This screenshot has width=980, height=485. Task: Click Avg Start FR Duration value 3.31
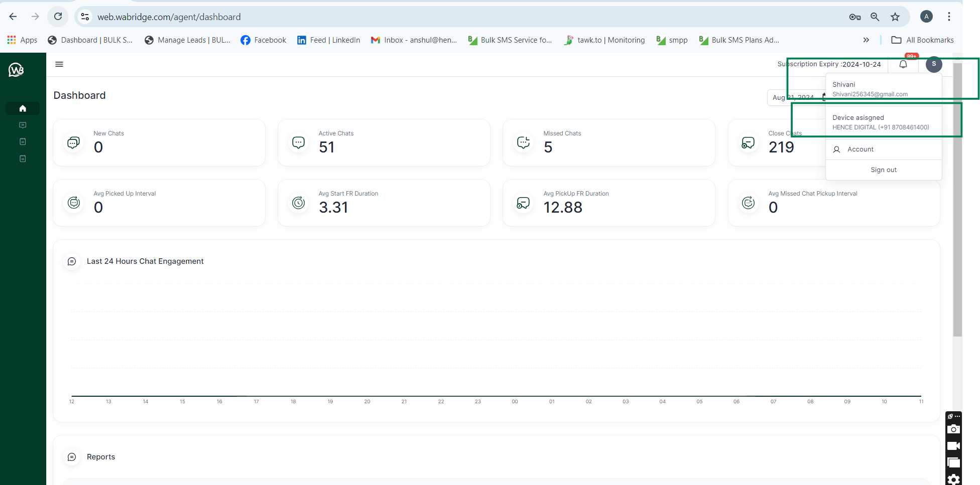333,208
